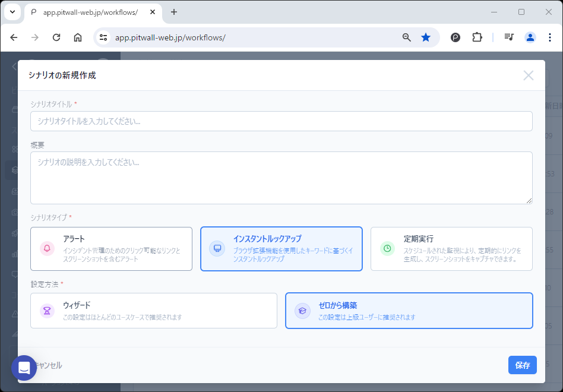Image resolution: width=563 pixels, height=392 pixels.
Task: Open the browser profile menu
Action: pyautogui.click(x=530, y=37)
